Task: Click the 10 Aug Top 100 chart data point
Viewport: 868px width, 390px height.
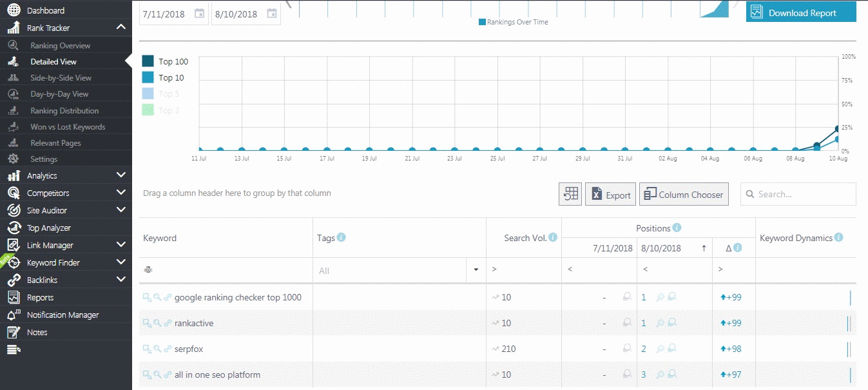Action: point(838,129)
